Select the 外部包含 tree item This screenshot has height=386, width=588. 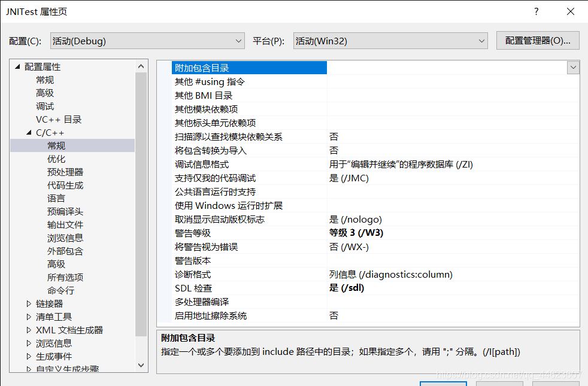[x=65, y=251]
